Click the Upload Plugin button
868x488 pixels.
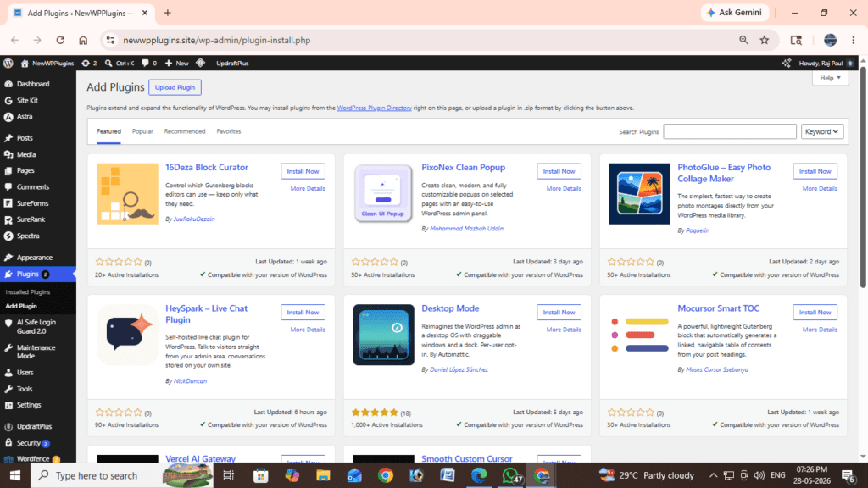(x=175, y=87)
